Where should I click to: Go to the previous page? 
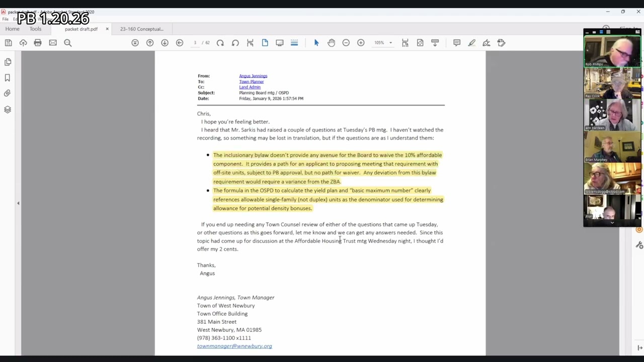tap(150, 43)
